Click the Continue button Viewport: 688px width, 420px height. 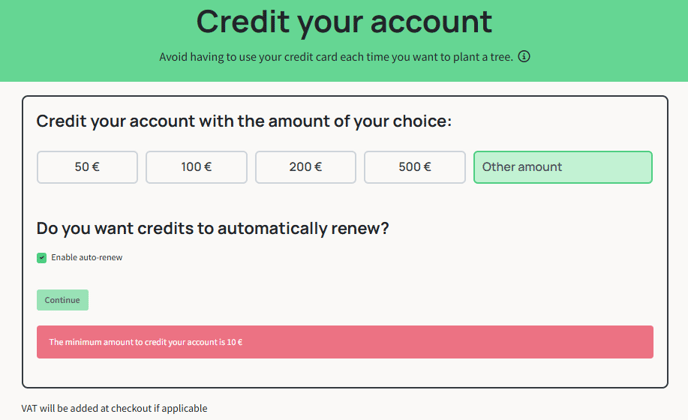click(63, 300)
